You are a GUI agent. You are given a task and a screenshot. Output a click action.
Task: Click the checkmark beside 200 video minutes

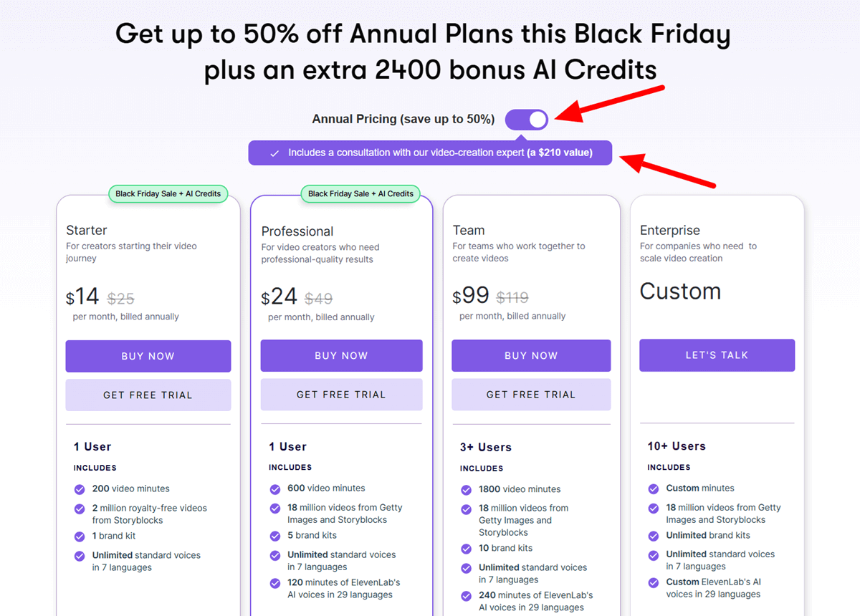[79, 490]
